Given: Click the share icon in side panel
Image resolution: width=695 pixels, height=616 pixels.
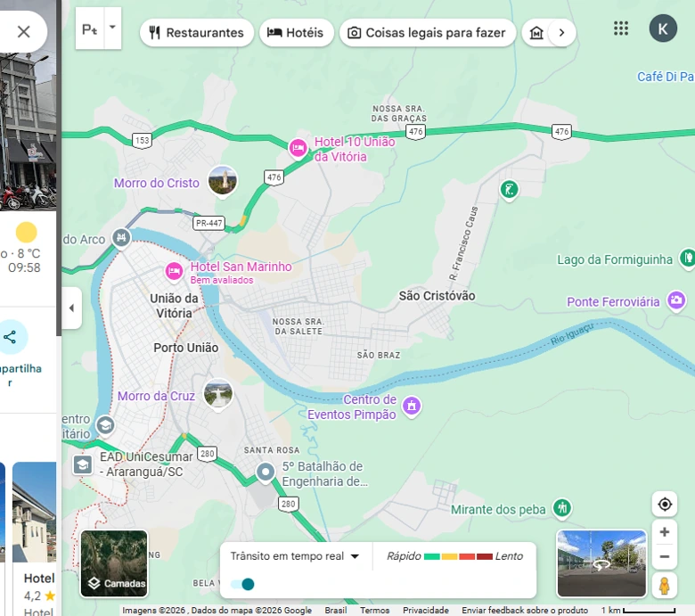Looking at the screenshot, I should point(10,337).
